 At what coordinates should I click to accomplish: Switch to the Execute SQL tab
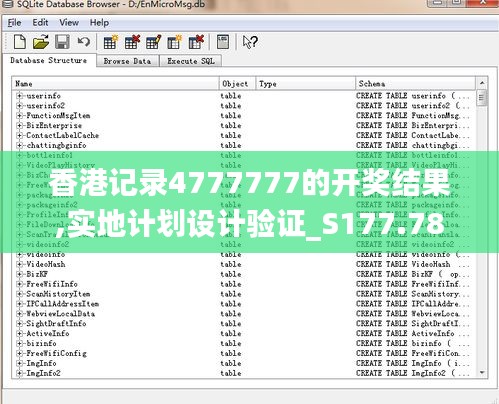pyautogui.click(x=191, y=61)
